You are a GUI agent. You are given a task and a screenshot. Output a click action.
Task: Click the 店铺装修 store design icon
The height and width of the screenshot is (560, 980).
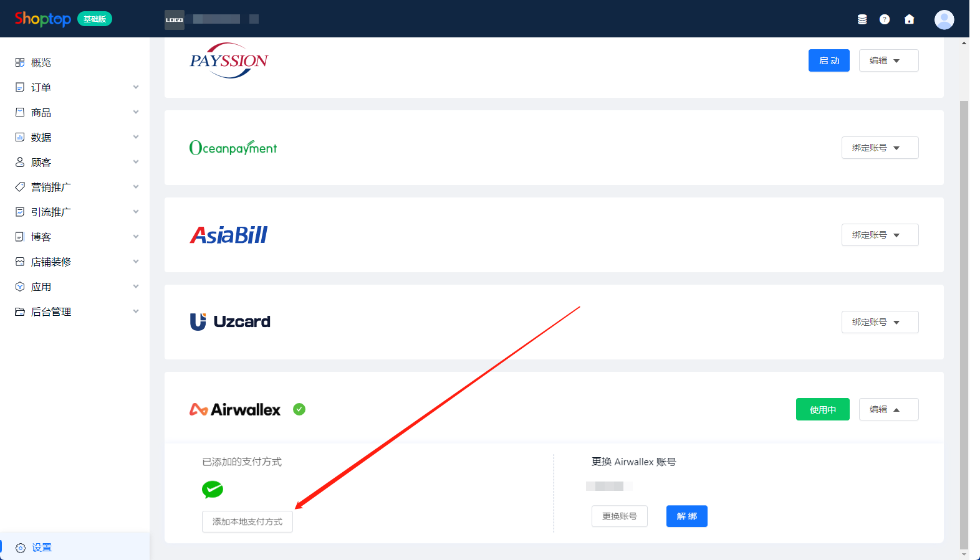pyautogui.click(x=20, y=262)
